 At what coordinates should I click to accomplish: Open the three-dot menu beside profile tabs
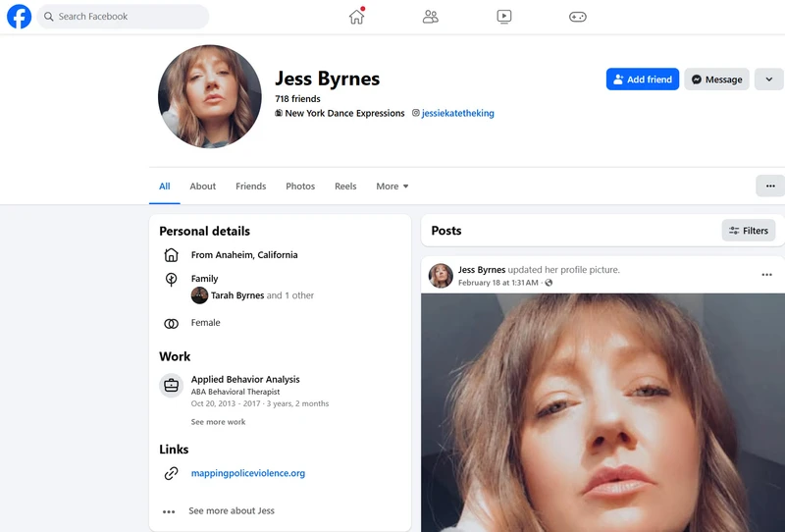(x=770, y=186)
